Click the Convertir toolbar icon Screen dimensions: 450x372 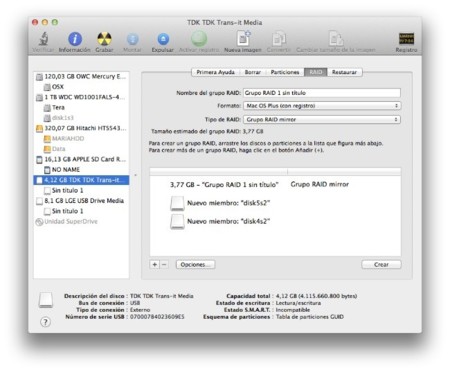tap(279, 39)
